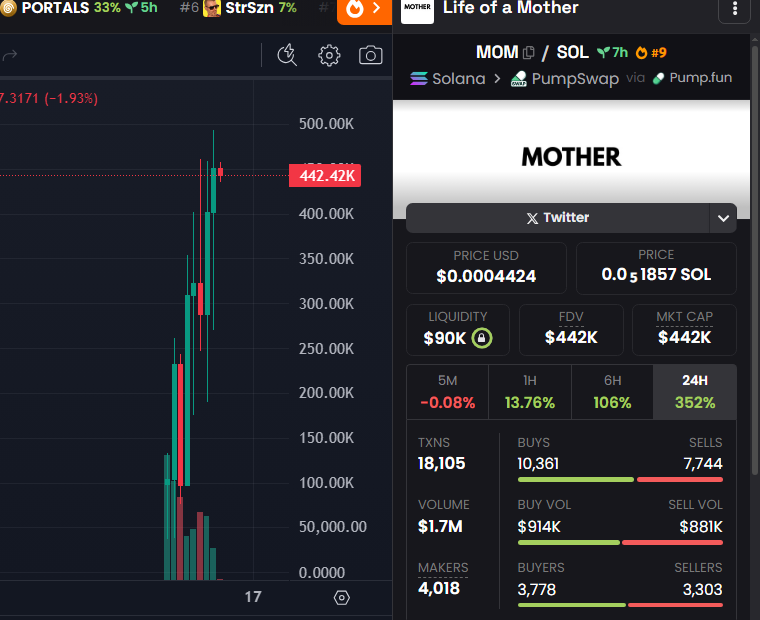Expand the Twitter links dropdown chevron
The width and height of the screenshot is (760, 620).
pos(723,218)
